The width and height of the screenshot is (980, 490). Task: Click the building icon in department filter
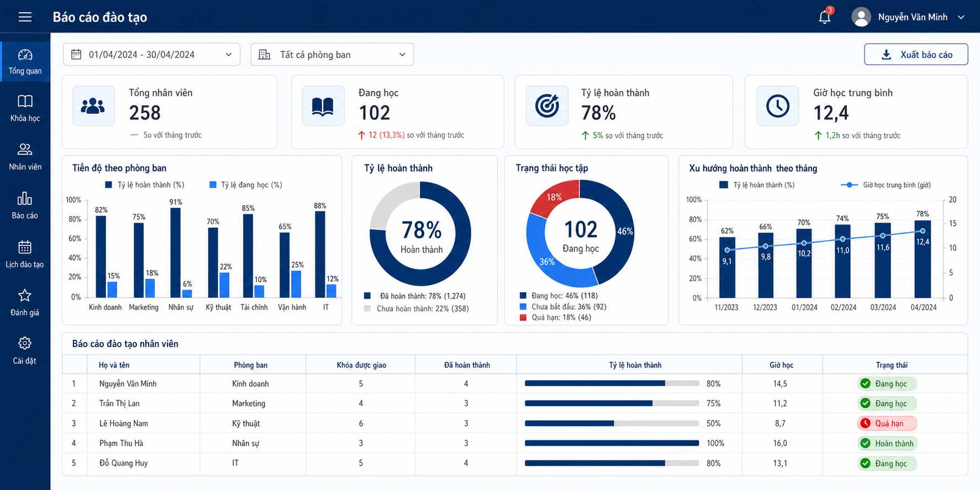pyautogui.click(x=265, y=54)
